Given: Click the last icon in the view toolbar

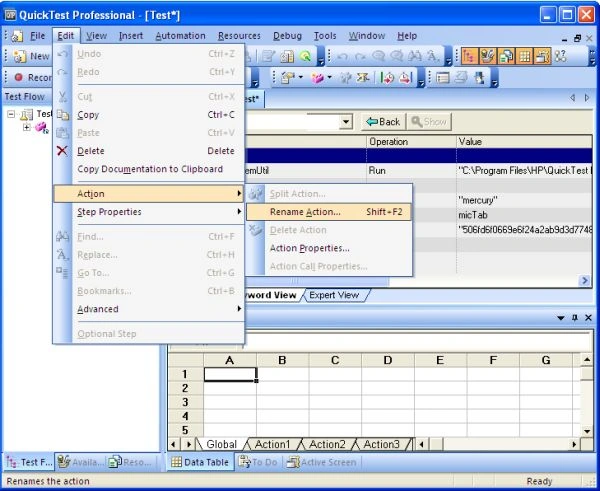Looking at the screenshot, I should click(479, 78).
